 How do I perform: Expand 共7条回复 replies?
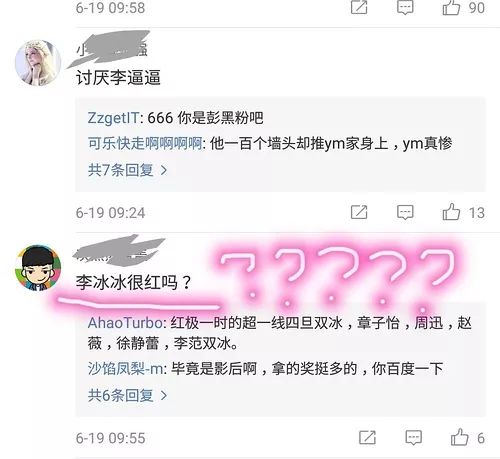click(x=127, y=170)
